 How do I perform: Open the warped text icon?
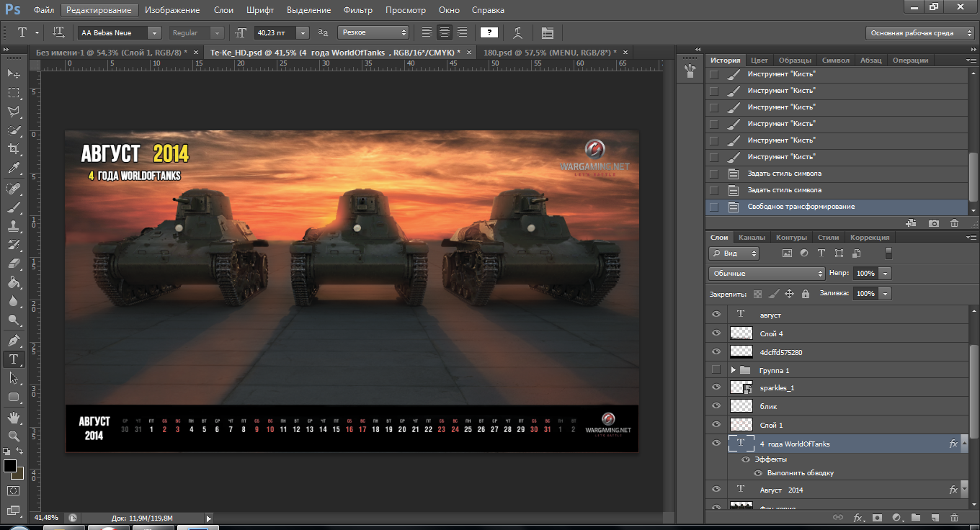[x=517, y=32]
